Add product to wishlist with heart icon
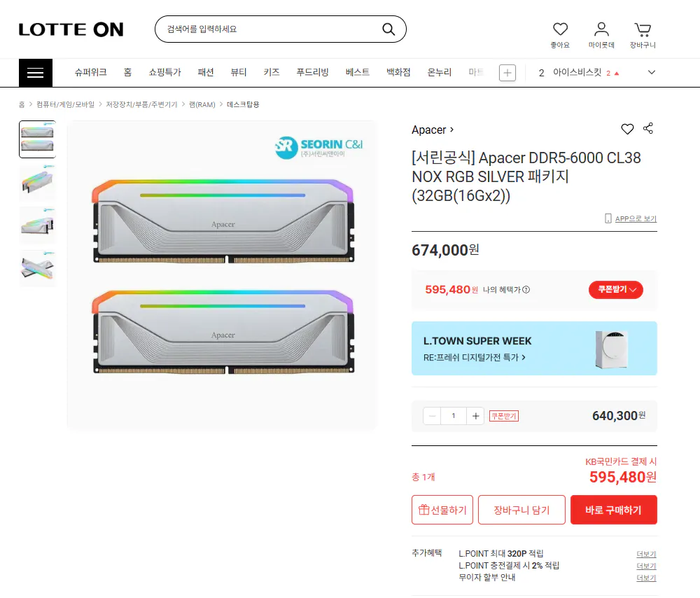This screenshot has height=598, width=700. 627,129
